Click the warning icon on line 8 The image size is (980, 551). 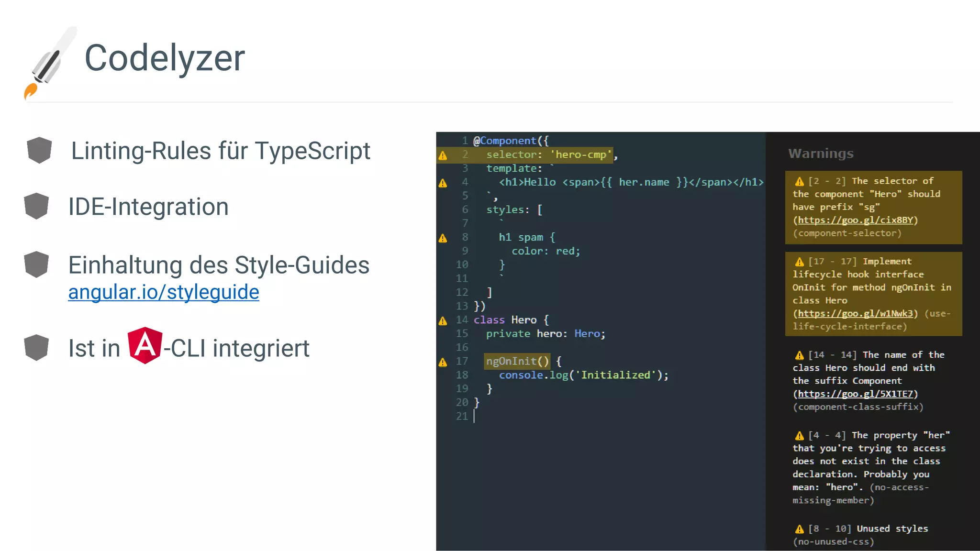[443, 238]
